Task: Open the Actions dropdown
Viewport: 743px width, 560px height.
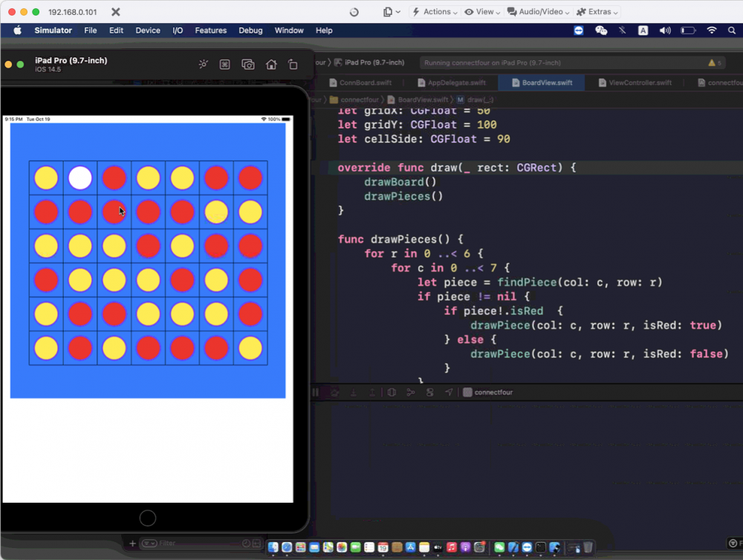Action: [x=435, y=12]
